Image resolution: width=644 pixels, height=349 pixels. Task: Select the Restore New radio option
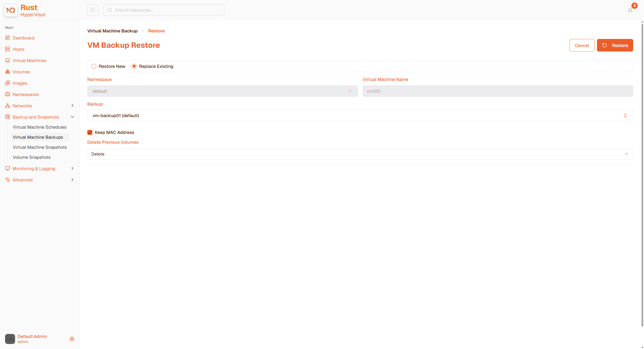coord(94,66)
